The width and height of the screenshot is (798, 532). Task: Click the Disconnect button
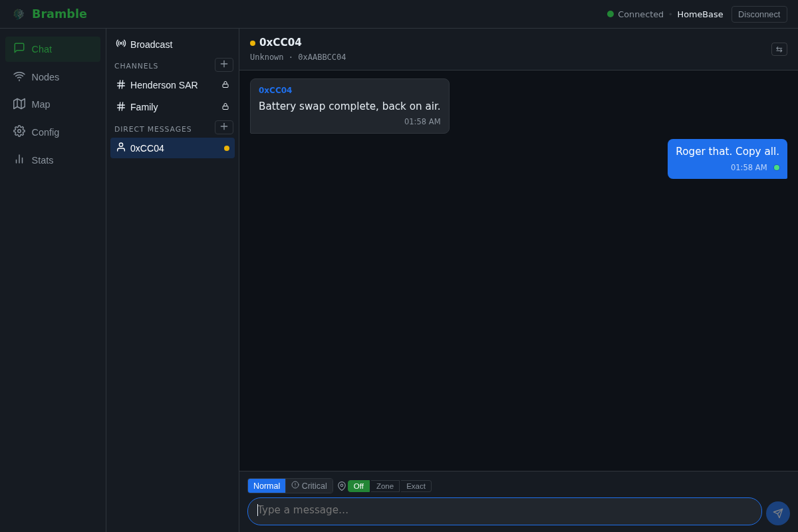click(759, 15)
